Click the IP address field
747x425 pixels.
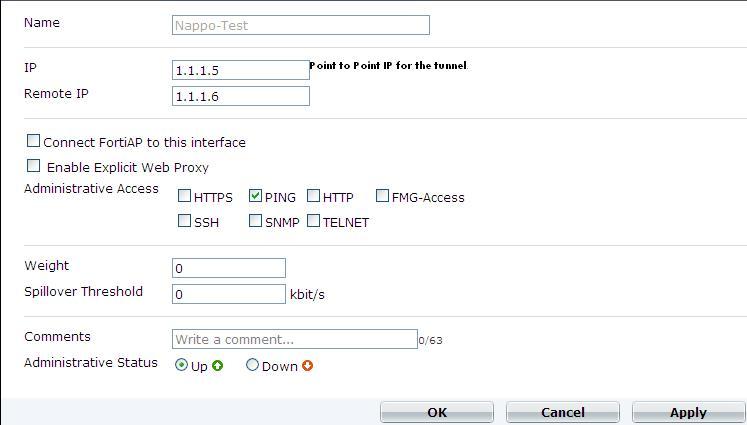point(240,70)
